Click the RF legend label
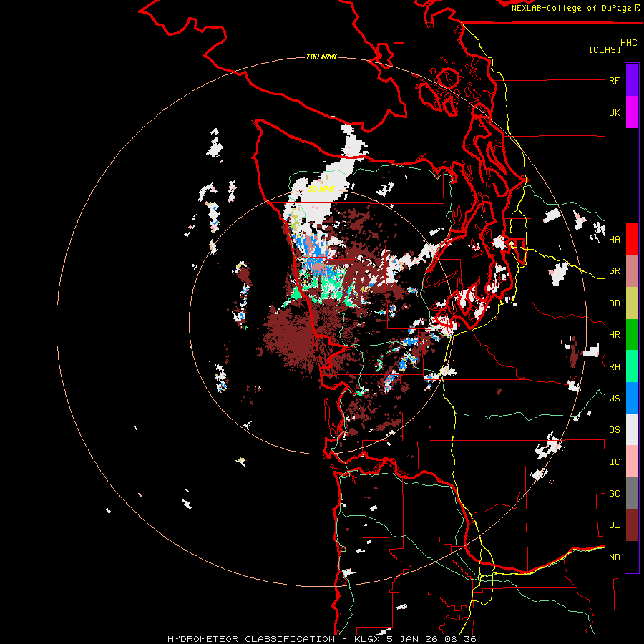This screenshot has width=644, height=644. tap(614, 80)
